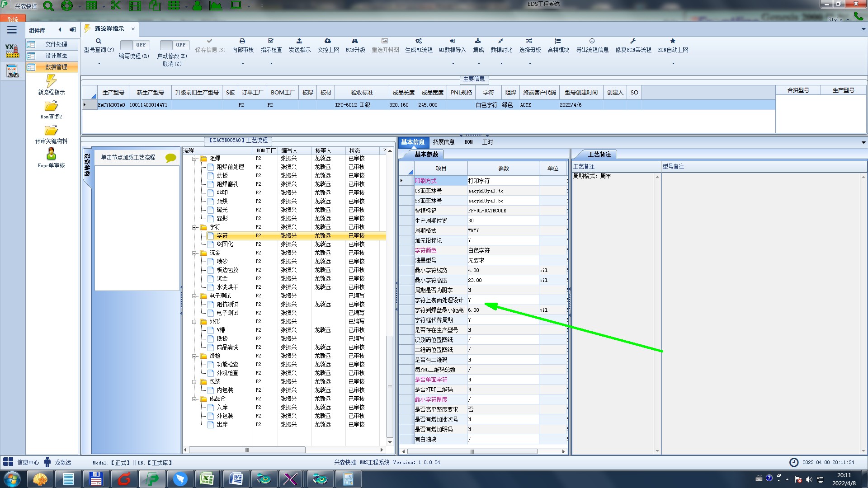Screen dimensions: 868x488
Task: Collapse the 阻焊 tree folder
Action: pyautogui.click(x=194, y=159)
